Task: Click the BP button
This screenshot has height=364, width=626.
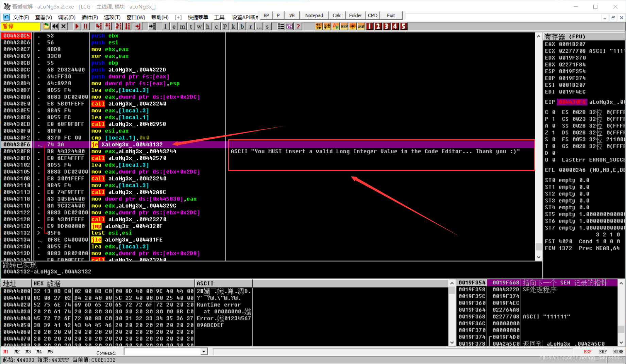Action: 266,15
